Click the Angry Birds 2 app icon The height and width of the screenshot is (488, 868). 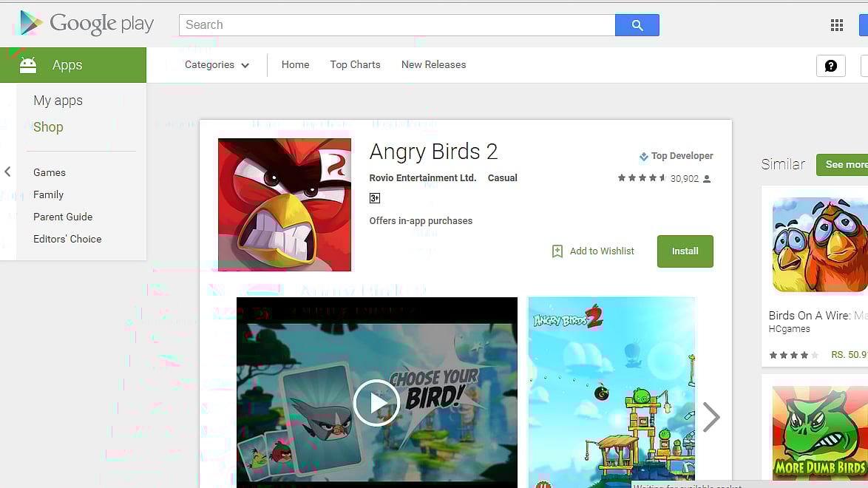point(285,205)
